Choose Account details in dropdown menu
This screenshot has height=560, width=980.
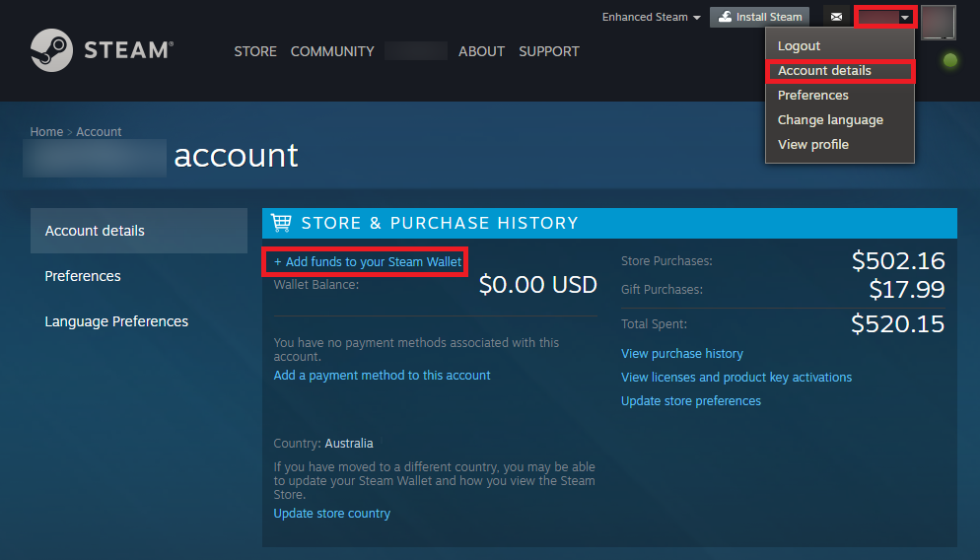(x=839, y=71)
